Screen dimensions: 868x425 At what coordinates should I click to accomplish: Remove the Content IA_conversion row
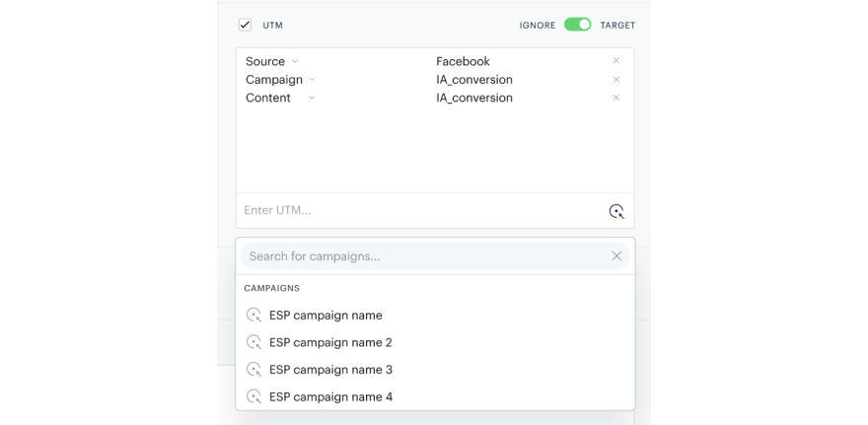click(616, 98)
